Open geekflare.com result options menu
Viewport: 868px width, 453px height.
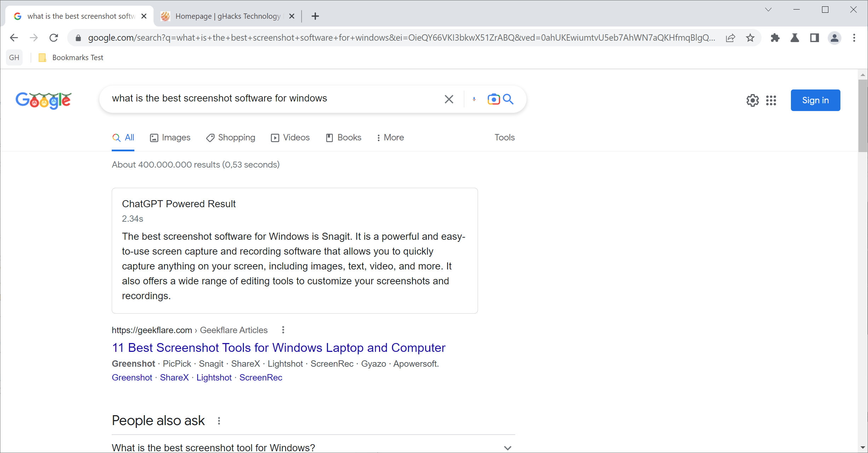tap(282, 330)
